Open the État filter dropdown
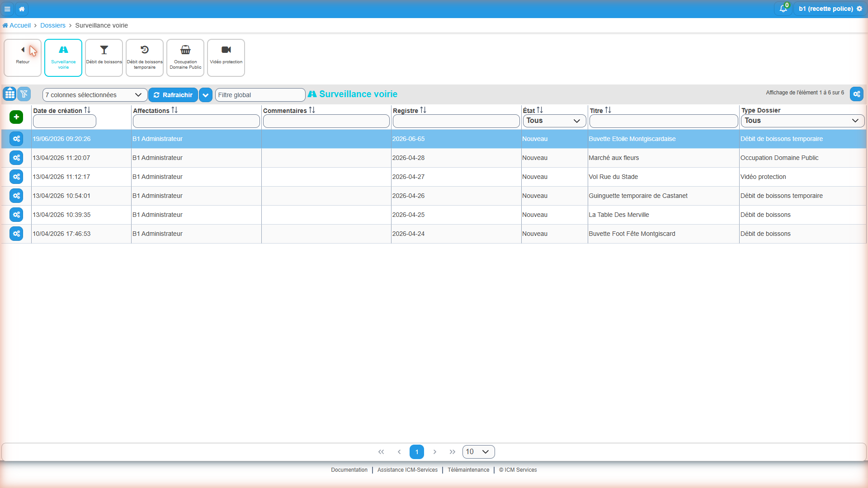 (x=554, y=121)
